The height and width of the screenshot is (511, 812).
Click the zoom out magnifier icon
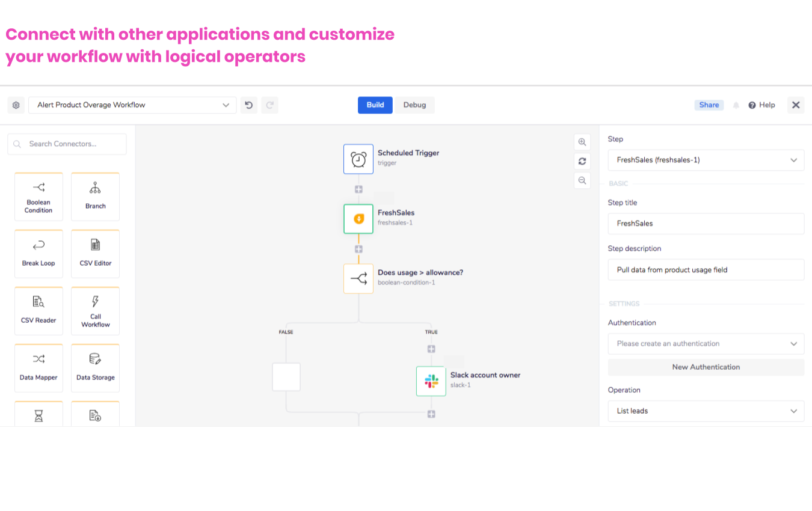pyautogui.click(x=582, y=180)
